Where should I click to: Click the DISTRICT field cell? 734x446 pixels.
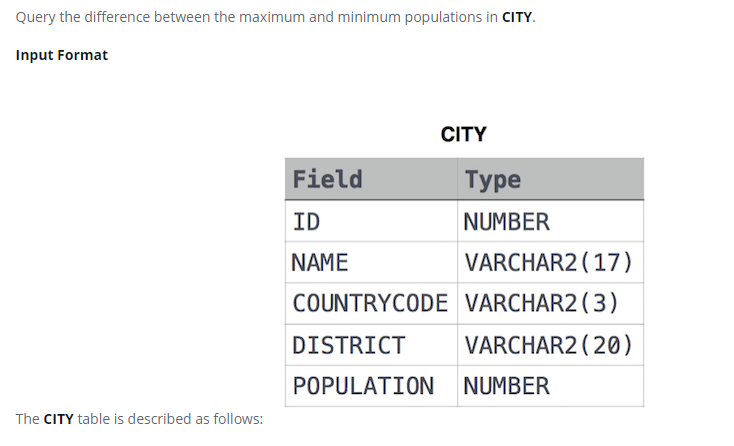coord(371,345)
